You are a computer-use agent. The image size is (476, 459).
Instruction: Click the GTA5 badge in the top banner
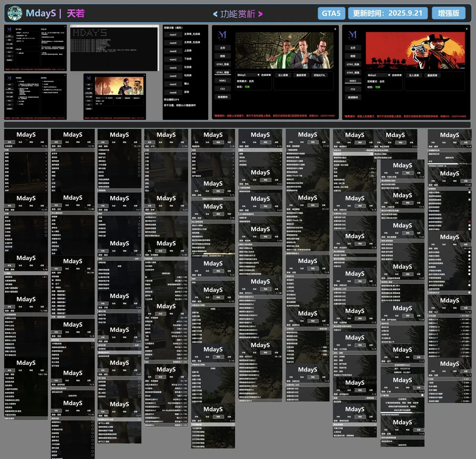(x=331, y=13)
